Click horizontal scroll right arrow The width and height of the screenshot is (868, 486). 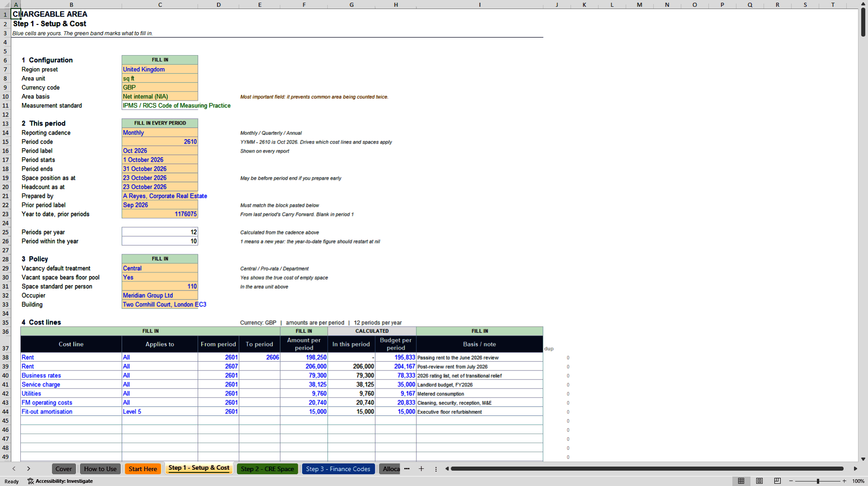click(x=855, y=469)
